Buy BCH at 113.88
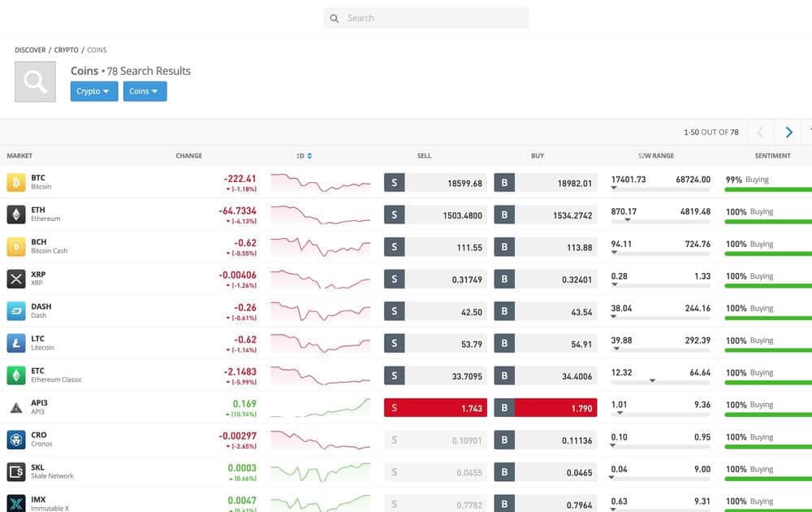 tap(546, 247)
